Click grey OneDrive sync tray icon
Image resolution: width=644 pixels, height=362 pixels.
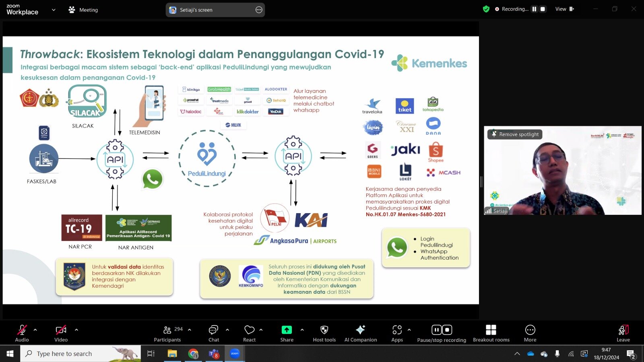pos(544,354)
